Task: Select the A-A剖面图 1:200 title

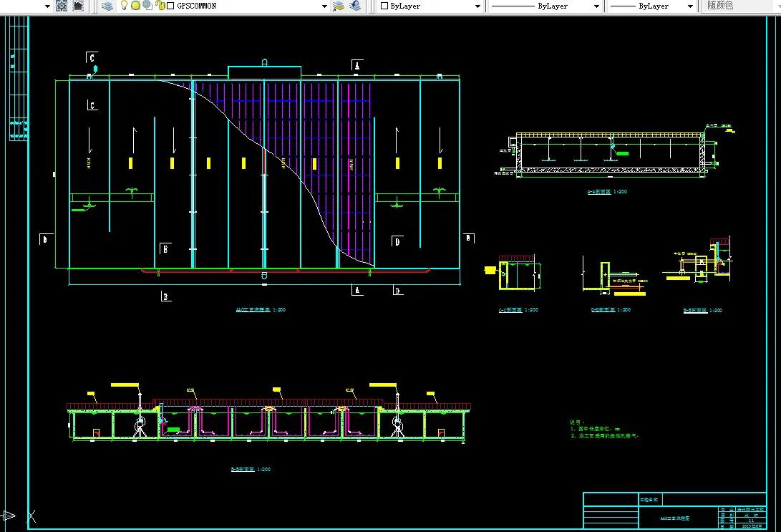Action: click(607, 191)
